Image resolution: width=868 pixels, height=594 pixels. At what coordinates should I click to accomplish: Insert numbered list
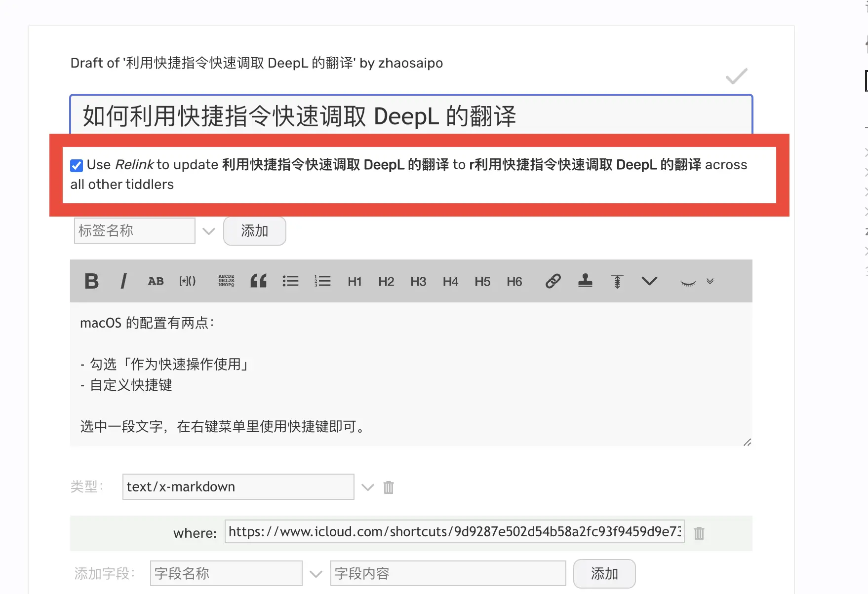tap(322, 281)
